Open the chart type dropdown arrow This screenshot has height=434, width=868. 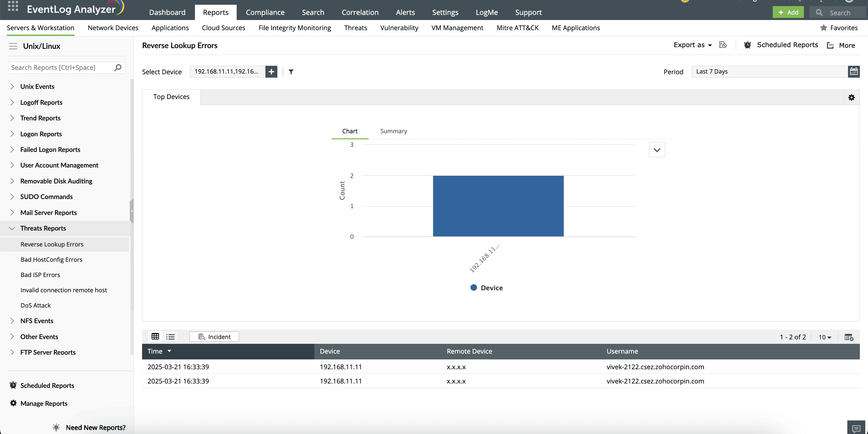tap(657, 150)
